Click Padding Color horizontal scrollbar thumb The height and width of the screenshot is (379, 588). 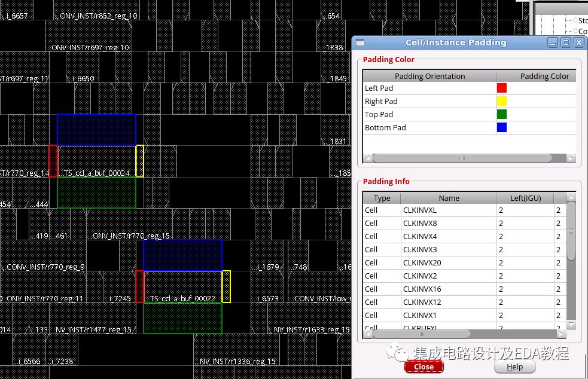(462, 158)
